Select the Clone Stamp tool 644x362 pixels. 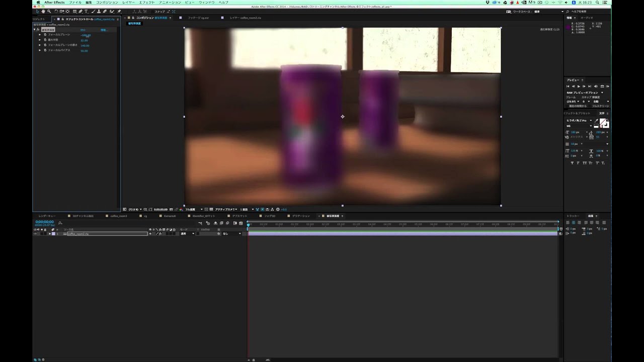(99, 11)
